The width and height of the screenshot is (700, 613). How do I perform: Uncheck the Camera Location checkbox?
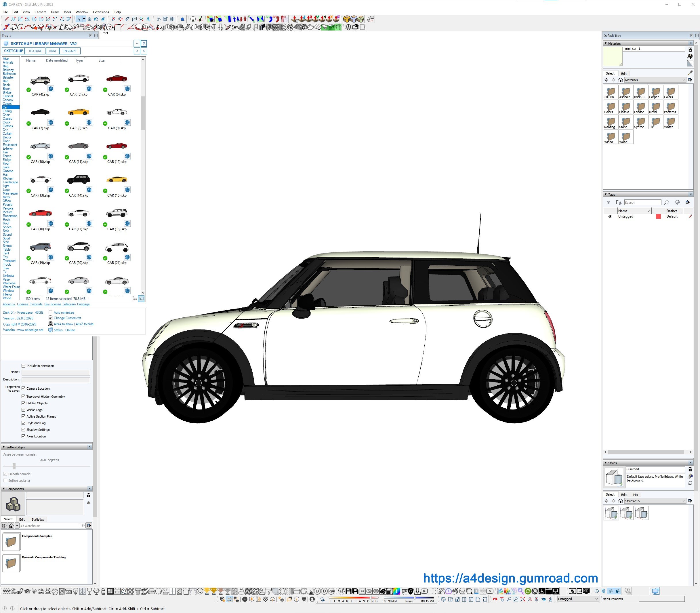click(24, 389)
